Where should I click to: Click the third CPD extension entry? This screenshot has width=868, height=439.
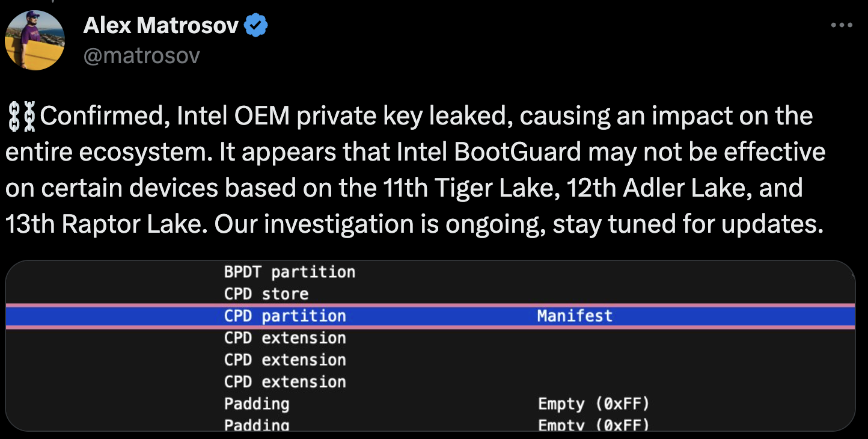(285, 381)
